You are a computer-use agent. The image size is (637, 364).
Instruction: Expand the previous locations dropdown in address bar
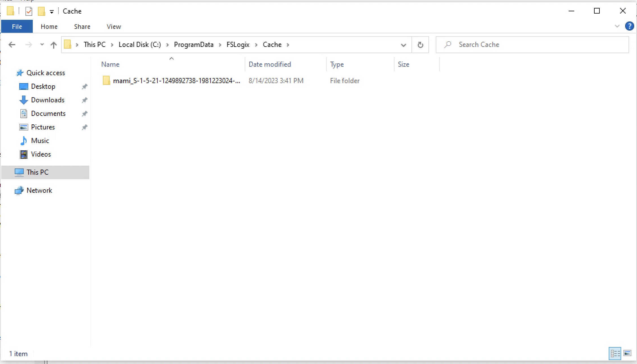click(x=404, y=45)
